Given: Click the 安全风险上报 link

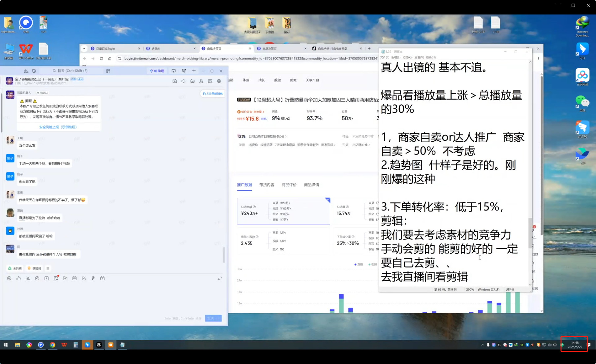Looking at the screenshot, I should [58, 127].
